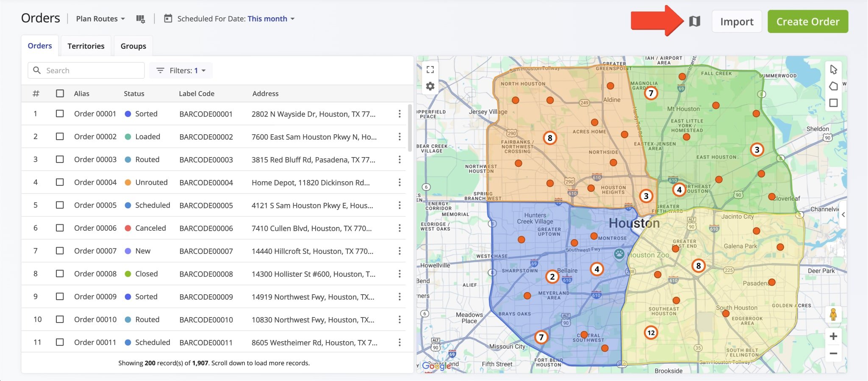868x381 pixels.
Task: Open actions menu for Order 00003
Action: point(399,160)
